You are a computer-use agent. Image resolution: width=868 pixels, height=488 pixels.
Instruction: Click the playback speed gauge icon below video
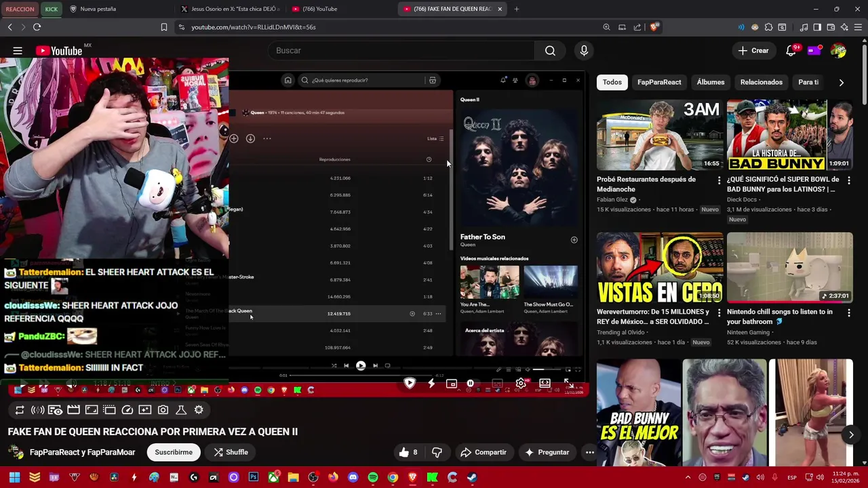click(x=127, y=410)
